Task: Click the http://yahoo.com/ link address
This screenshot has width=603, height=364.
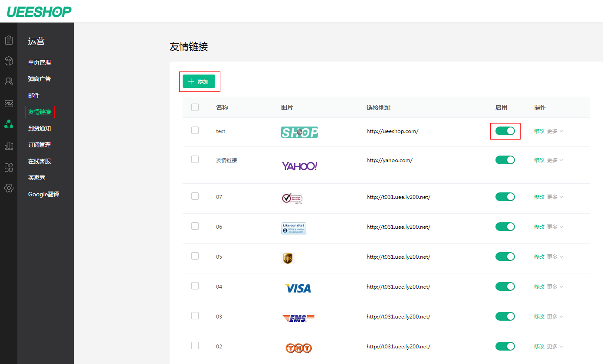Action: click(389, 160)
